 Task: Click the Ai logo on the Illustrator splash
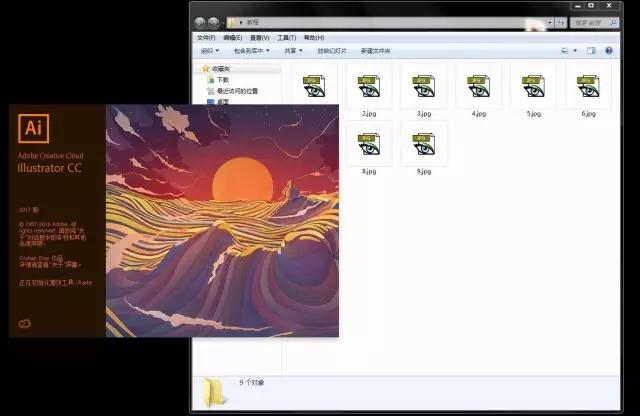pyautogui.click(x=33, y=129)
